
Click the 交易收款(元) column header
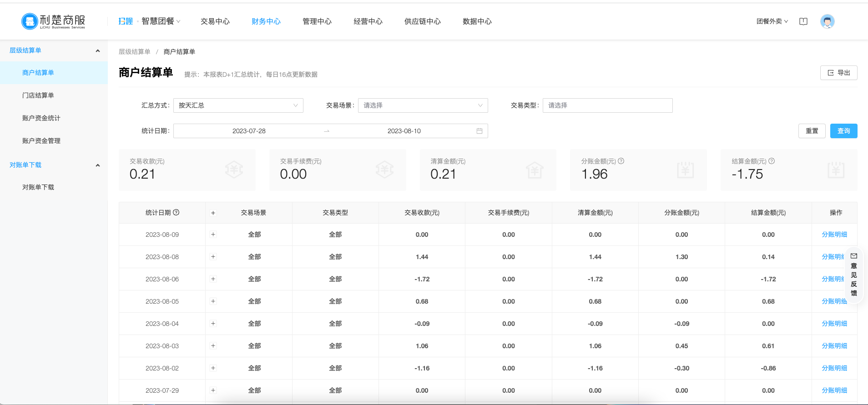(422, 213)
